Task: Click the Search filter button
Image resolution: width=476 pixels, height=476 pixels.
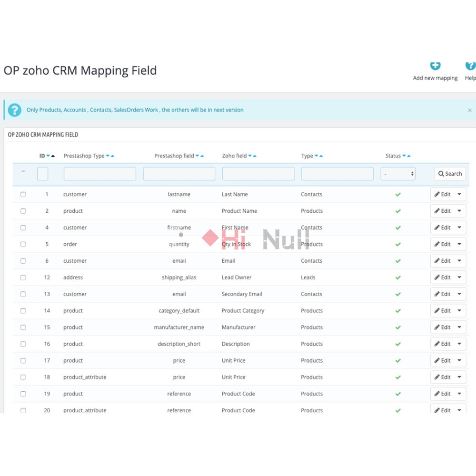Action: coord(450,174)
